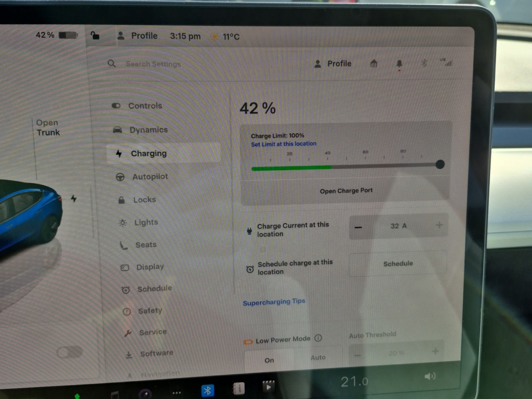Decrease charge current with minus button
The width and height of the screenshot is (532, 399).
click(x=358, y=227)
